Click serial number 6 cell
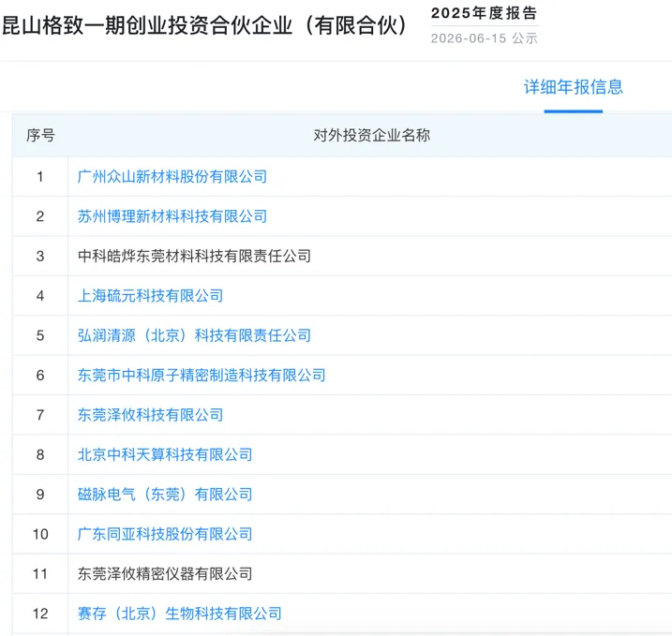The height and width of the screenshot is (636, 672). pyautogui.click(x=40, y=376)
